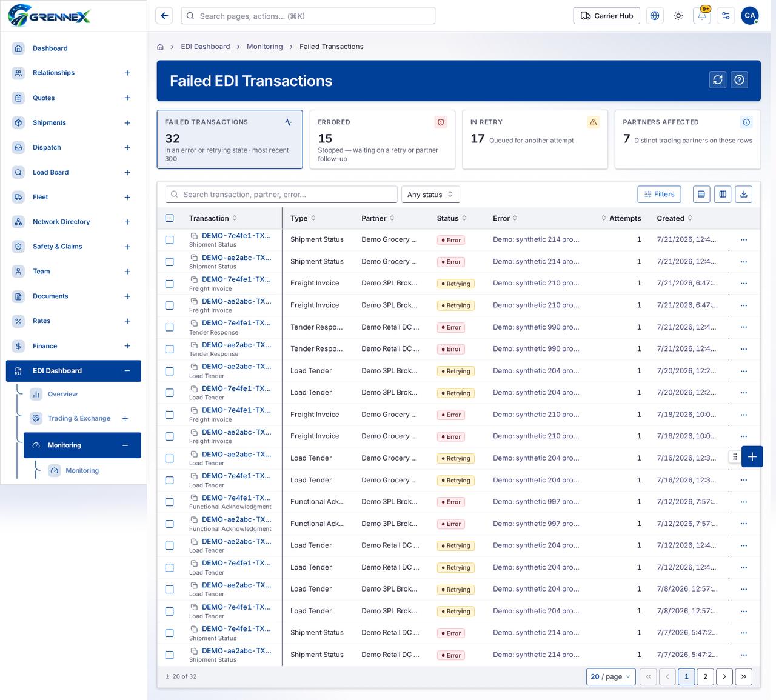The width and height of the screenshot is (776, 700).
Task: Select checkbox for first Shipment Status row
Action: pos(170,240)
